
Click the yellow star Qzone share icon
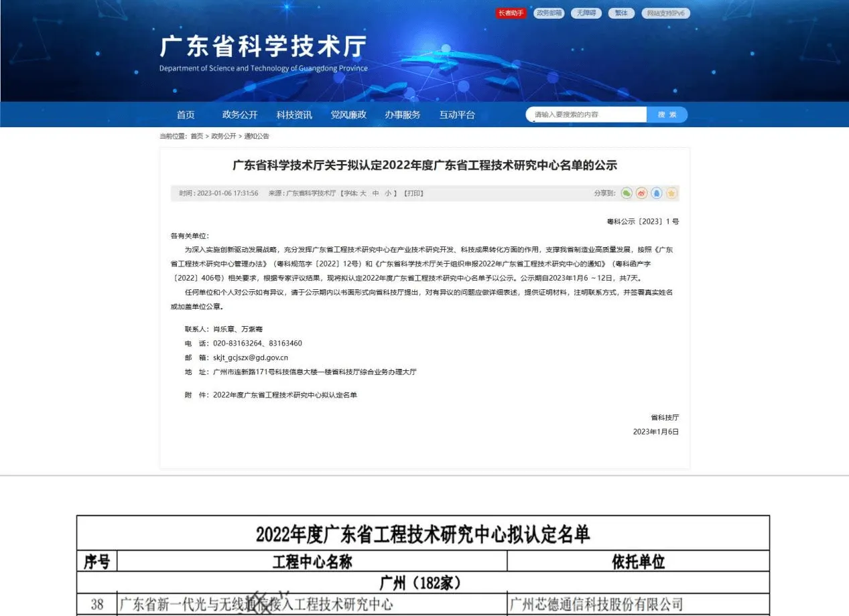pyautogui.click(x=671, y=194)
